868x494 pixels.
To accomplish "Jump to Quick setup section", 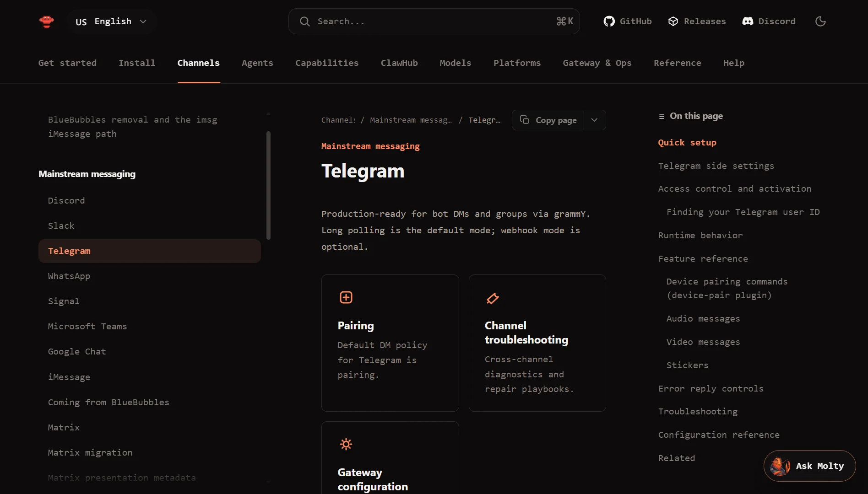I will (687, 143).
